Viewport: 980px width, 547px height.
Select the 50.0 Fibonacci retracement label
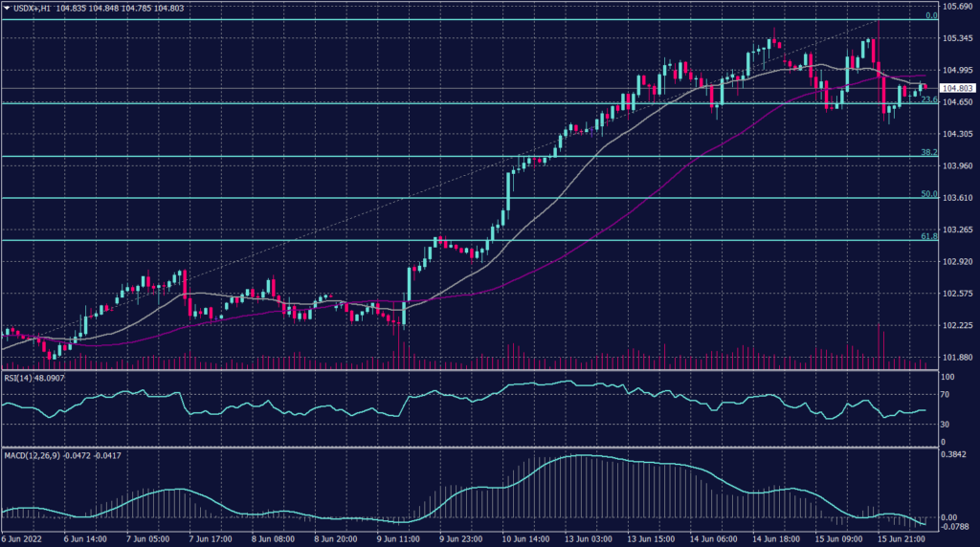tap(927, 194)
